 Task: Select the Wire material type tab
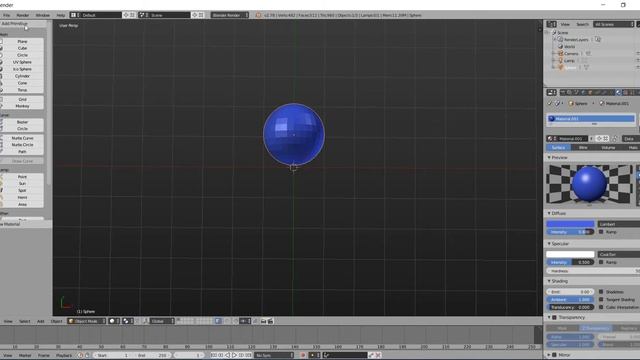[583, 148]
